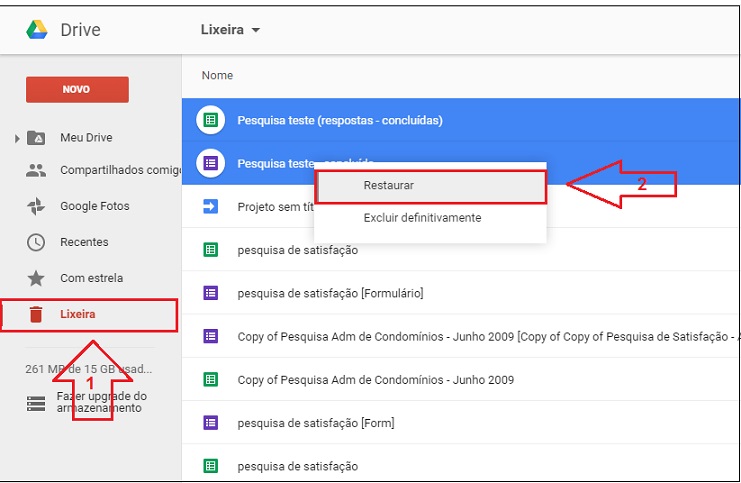Select Copy of Pesquisa Adm de Condomínios - Junho 2009 spreadsheet
This screenshot has height=483, width=741.
pyautogui.click(x=375, y=380)
